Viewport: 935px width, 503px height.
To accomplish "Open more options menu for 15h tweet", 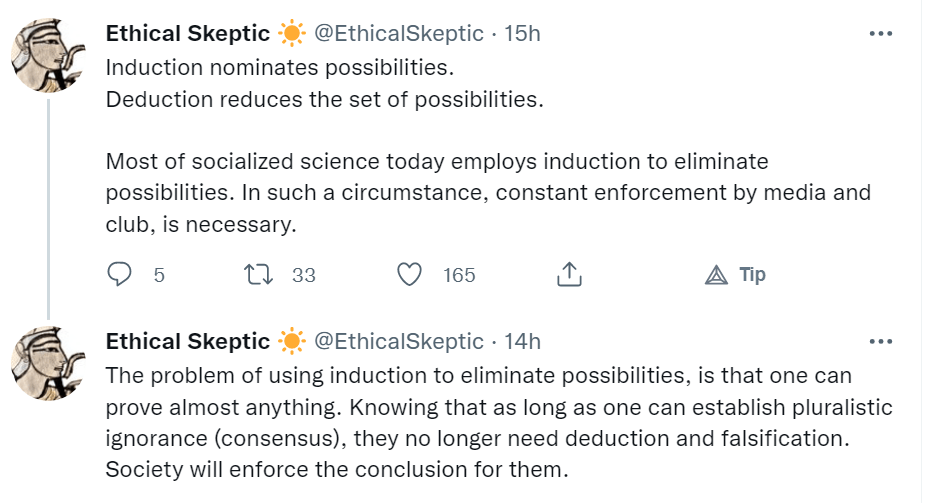I will (x=880, y=33).
